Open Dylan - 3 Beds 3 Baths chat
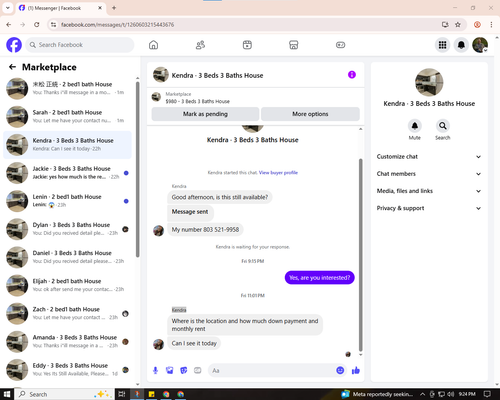 point(67,229)
